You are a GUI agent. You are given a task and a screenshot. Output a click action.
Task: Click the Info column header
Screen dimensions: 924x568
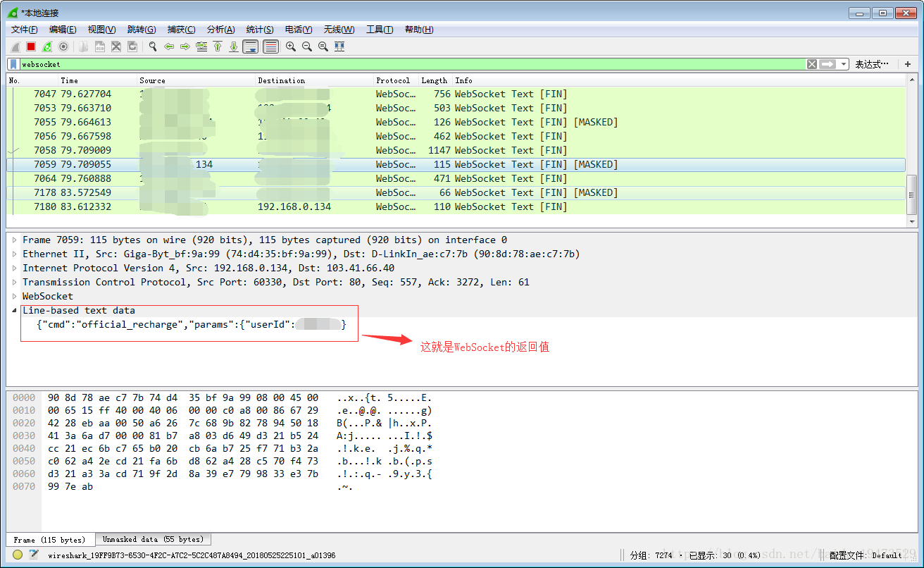point(679,80)
